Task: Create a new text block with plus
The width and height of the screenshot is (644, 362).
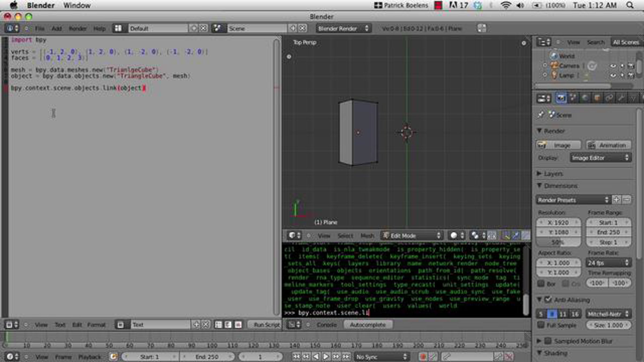Action: pyautogui.click(x=196, y=325)
